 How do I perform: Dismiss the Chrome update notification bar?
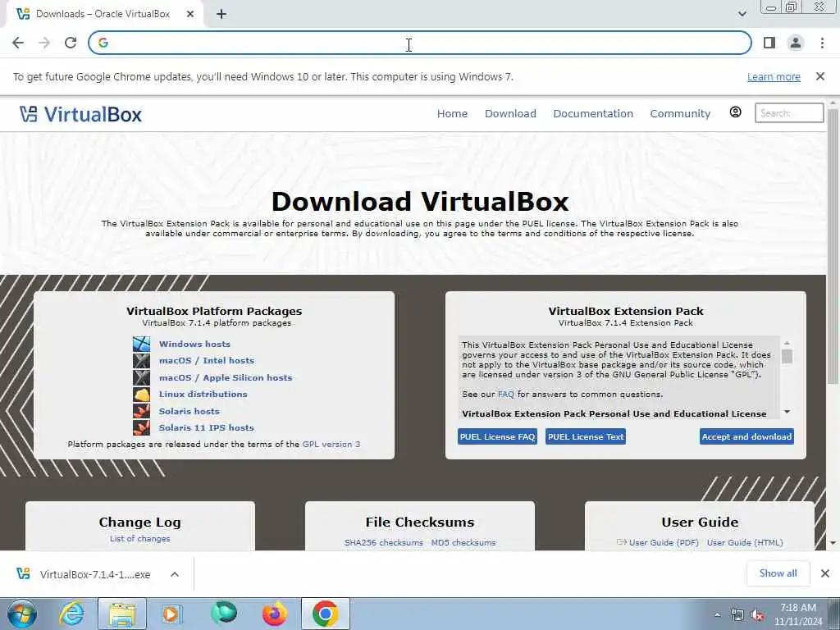tap(819, 76)
